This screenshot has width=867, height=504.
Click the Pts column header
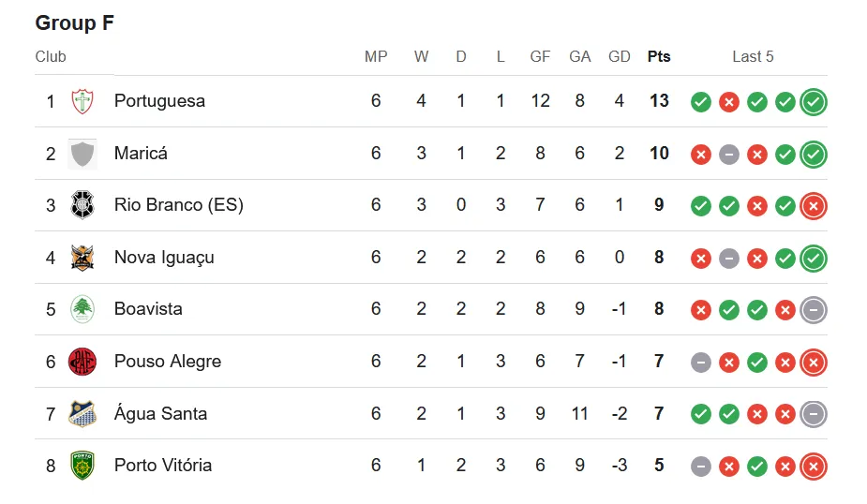click(x=659, y=56)
